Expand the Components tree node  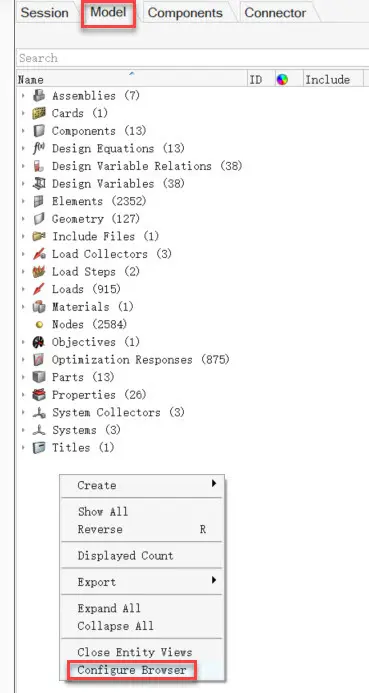coord(23,131)
